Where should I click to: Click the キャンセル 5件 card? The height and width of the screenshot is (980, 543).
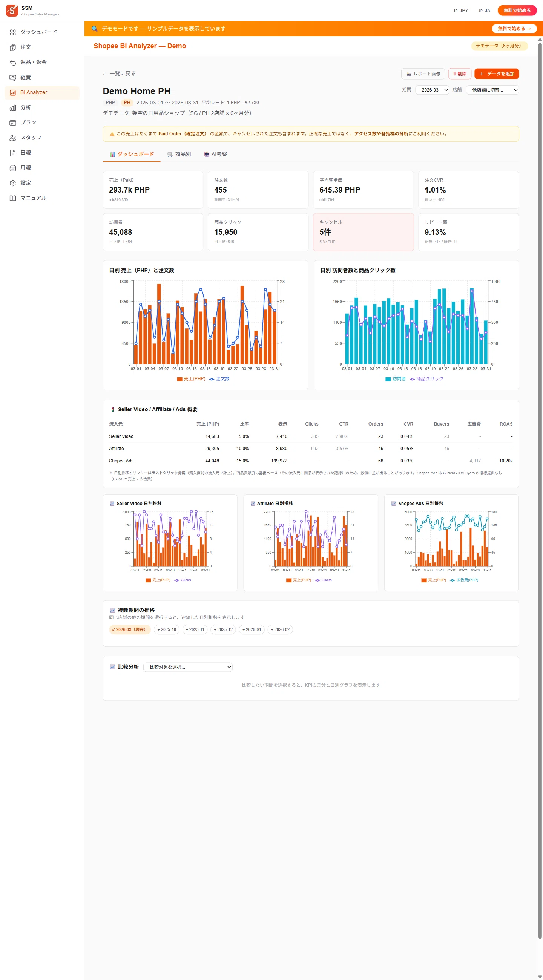[363, 232]
